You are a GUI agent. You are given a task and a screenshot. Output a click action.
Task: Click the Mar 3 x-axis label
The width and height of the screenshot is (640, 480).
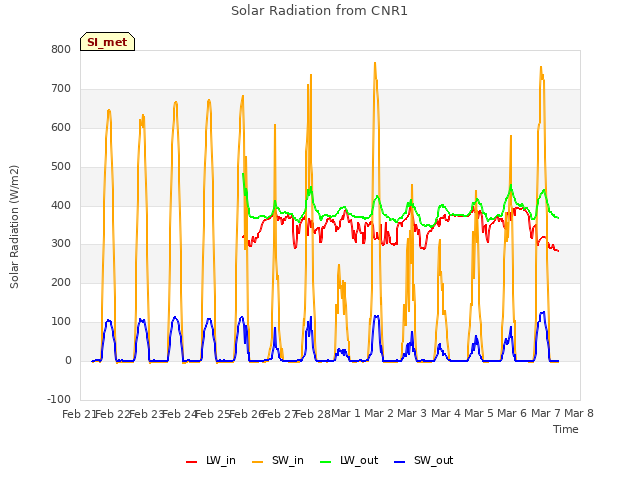(x=412, y=413)
